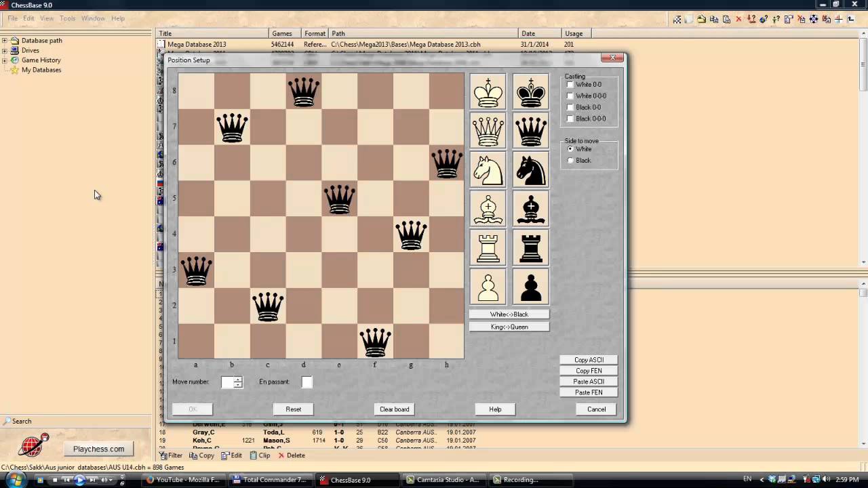
Task: Click the Paste FEN button
Action: (x=589, y=392)
